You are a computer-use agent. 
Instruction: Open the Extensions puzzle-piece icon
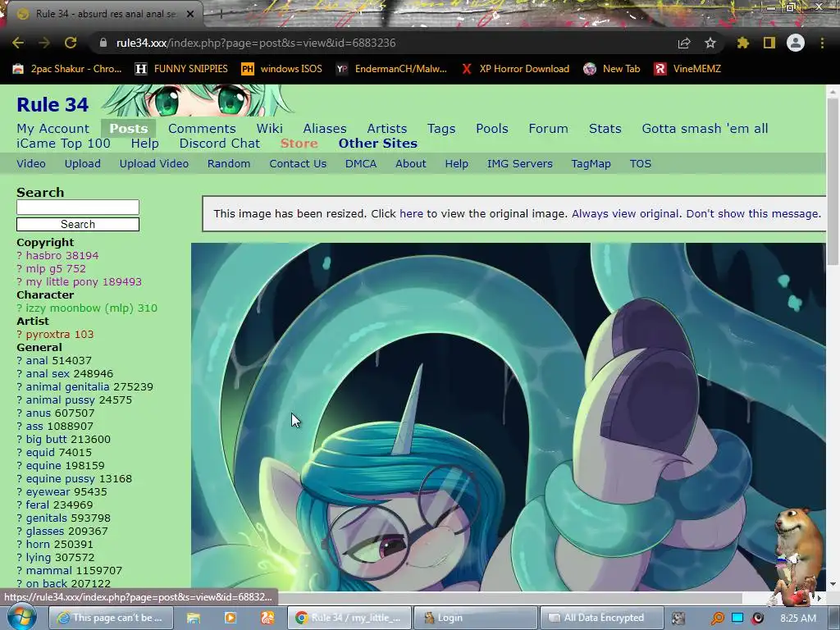point(743,43)
